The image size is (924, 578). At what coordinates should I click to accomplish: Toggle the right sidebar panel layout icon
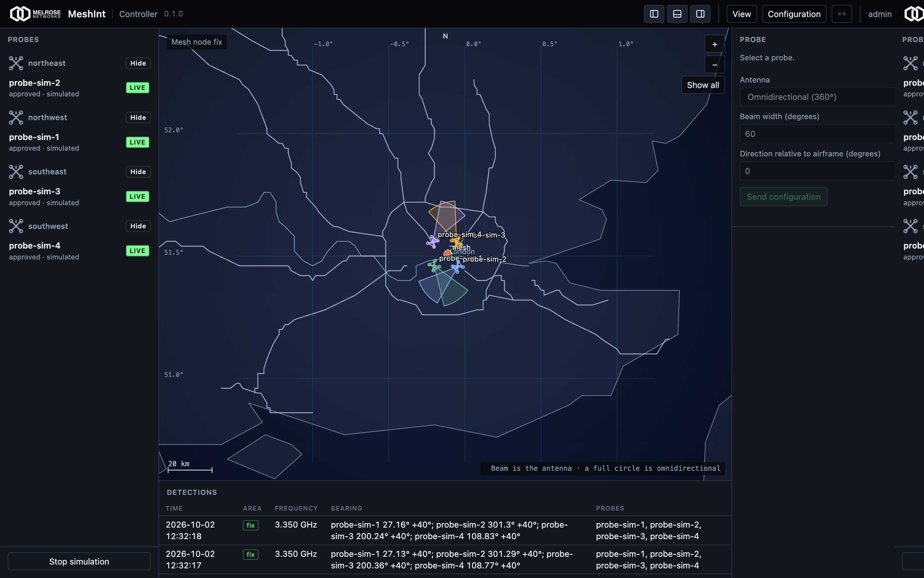pos(700,14)
